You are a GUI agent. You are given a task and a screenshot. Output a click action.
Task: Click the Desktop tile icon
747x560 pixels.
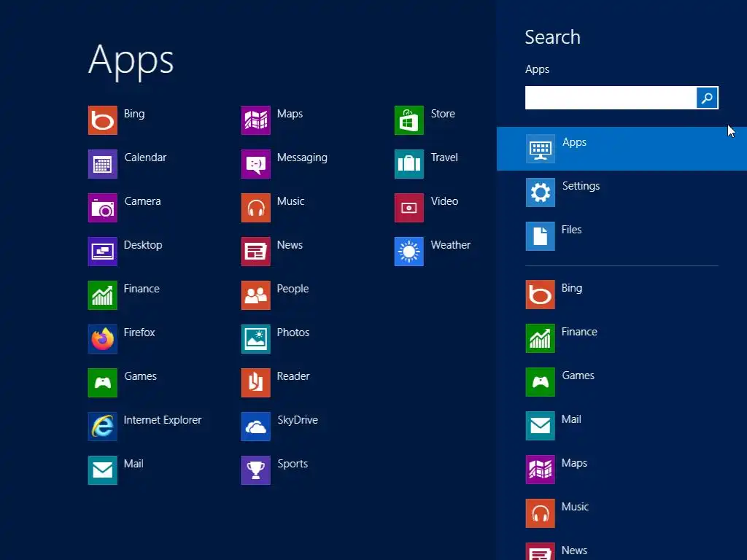102,252
